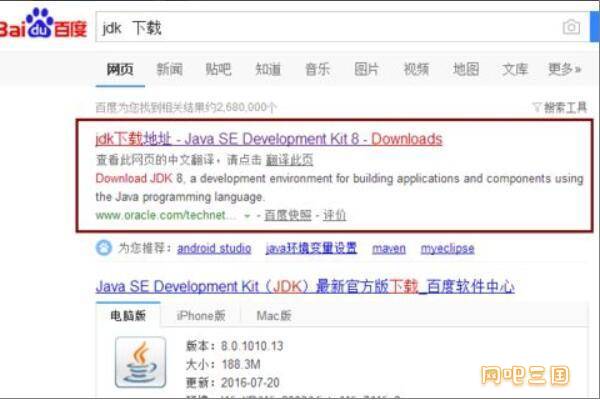Click version text '8.0.1010.13'
Screen dimensions: 600x400
[x=252, y=346]
